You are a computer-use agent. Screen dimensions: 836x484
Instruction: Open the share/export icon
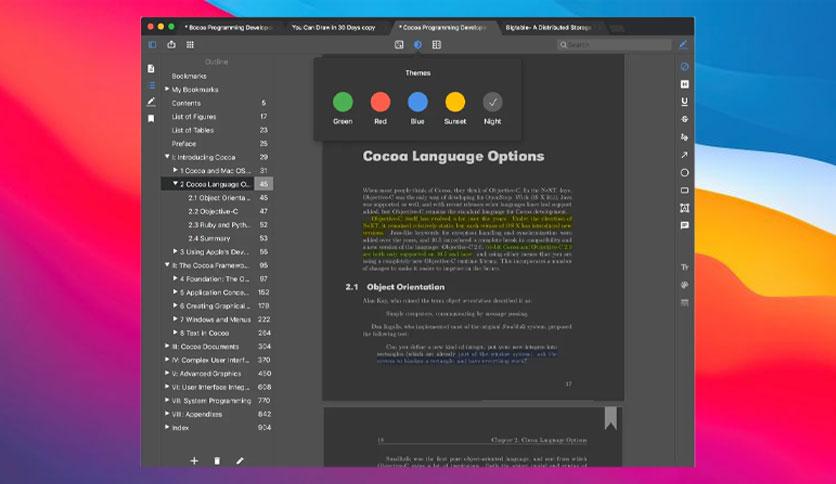[x=171, y=45]
